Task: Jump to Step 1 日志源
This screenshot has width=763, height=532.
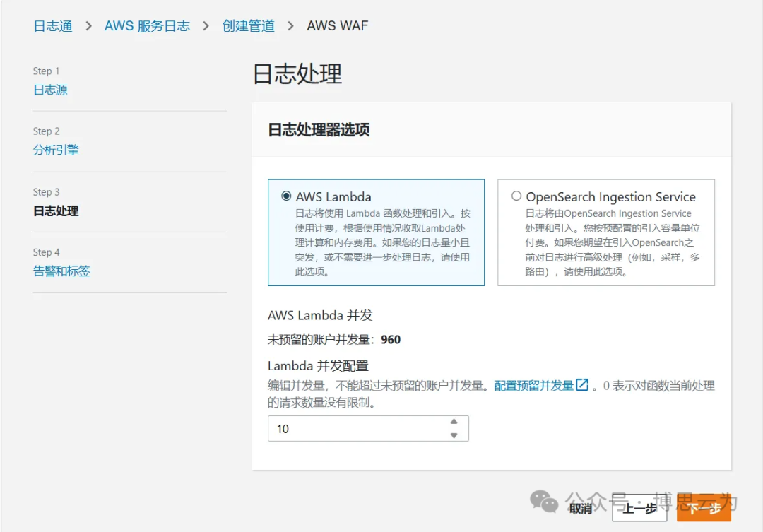Action: pyautogui.click(x=50, y=90)
